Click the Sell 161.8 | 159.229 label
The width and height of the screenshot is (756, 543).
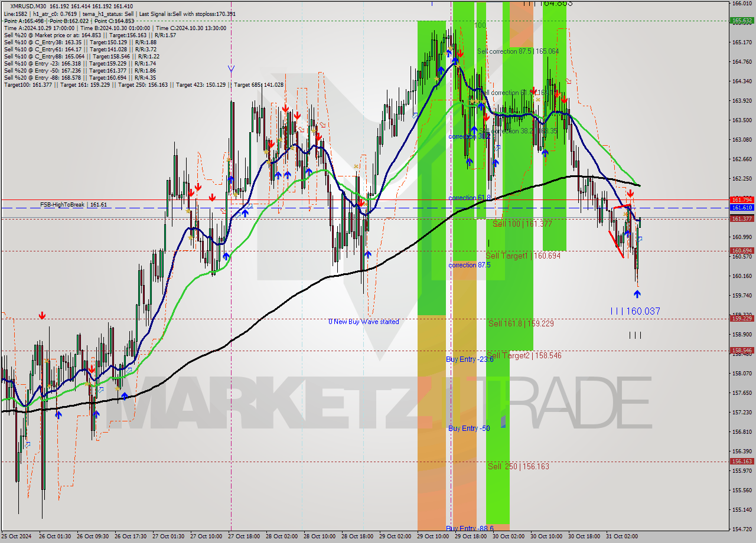tap(521, 323)
